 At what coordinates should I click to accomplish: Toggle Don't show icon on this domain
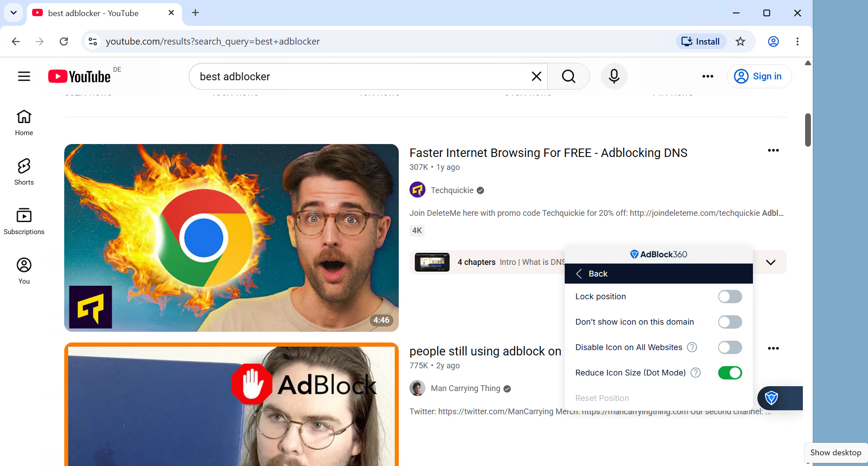click(730, 322)
